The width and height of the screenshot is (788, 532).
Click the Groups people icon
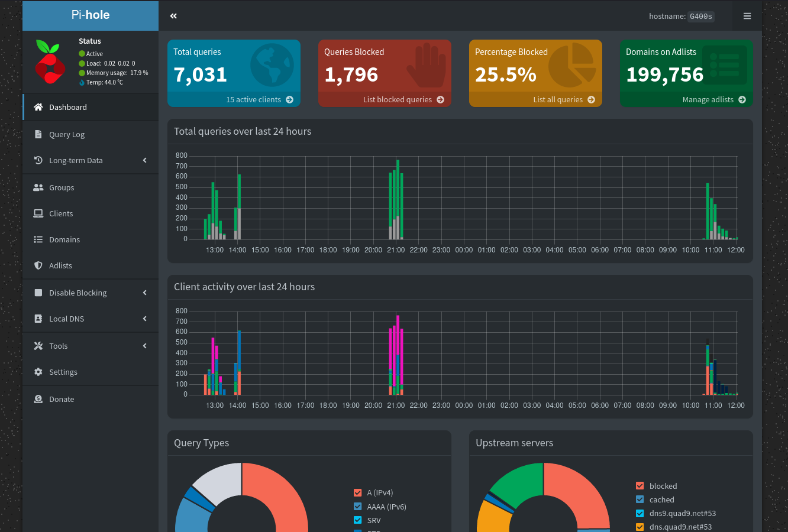point(38,187)
